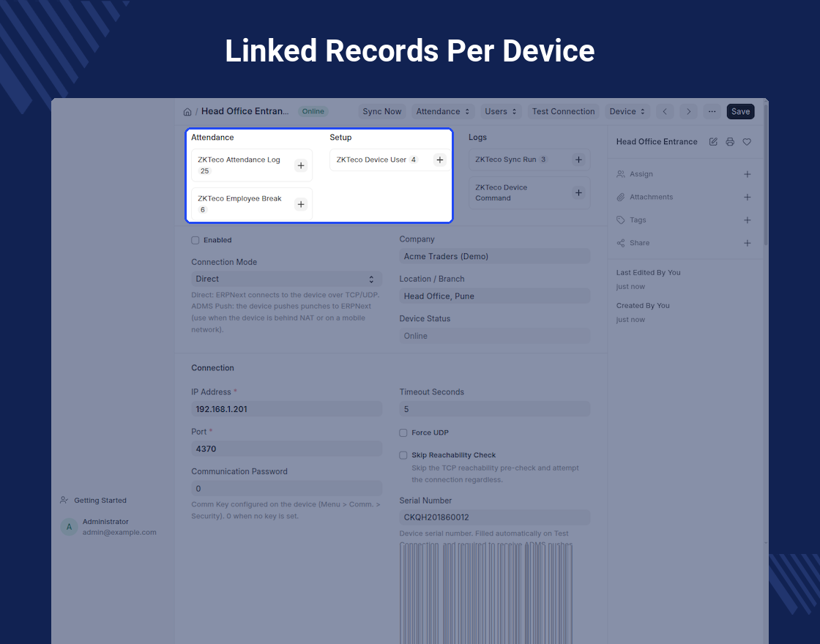
Task: Add new ZKTeco Sync Run record
Action: pyautogui.click(x=578, y=160)
